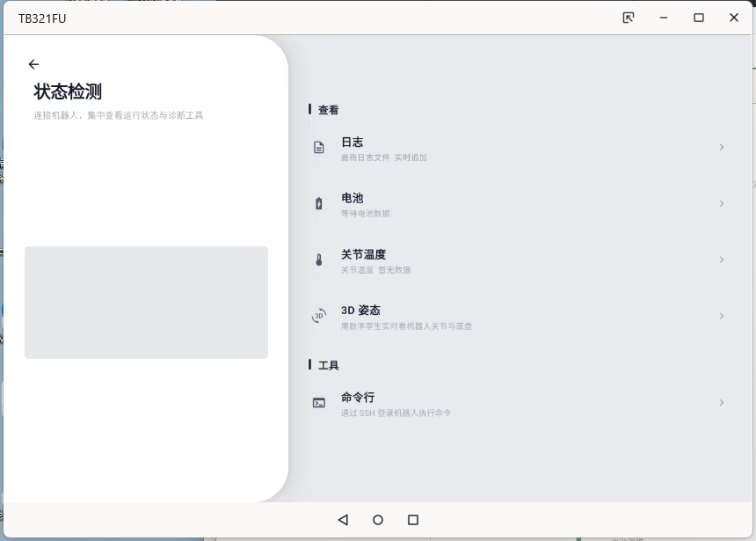756x541 pixels.
Task: Expand the 3D 姿态 row chevron
Action: 722,316
